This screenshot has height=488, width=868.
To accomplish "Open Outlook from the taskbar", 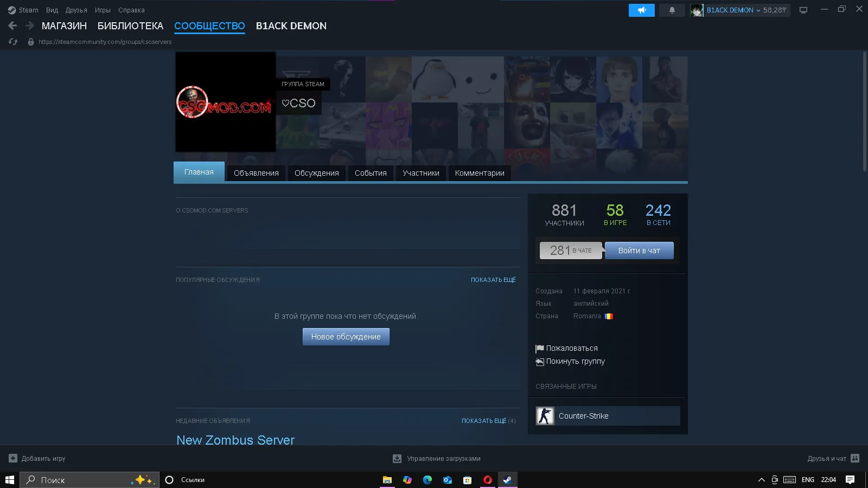I will [x=448, y=480].
